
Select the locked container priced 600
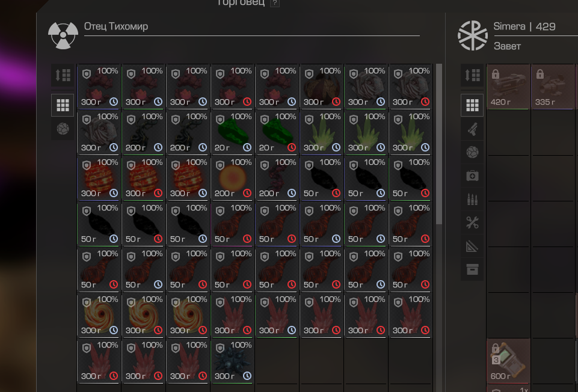[x=508, y=361]
